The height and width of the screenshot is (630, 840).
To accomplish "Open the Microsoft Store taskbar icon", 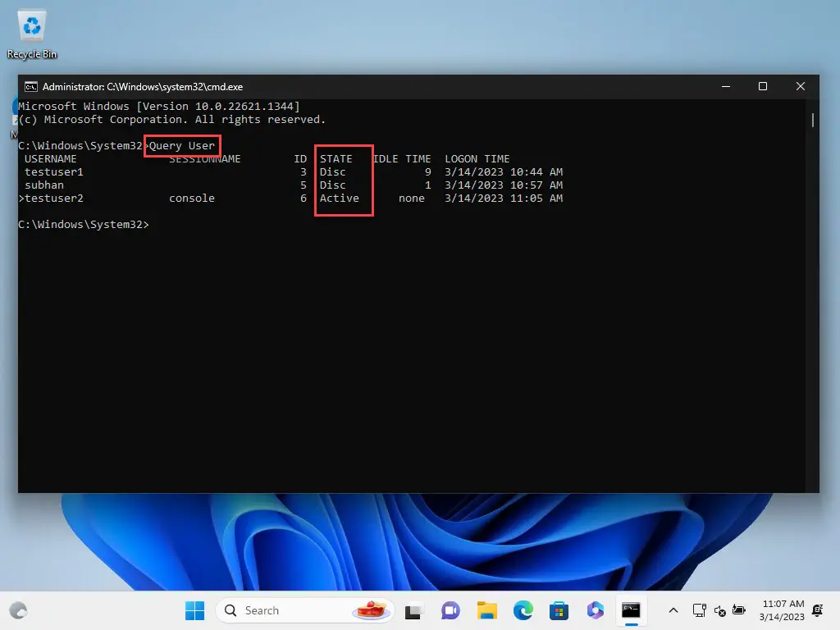I will click(x=559, y=610).
